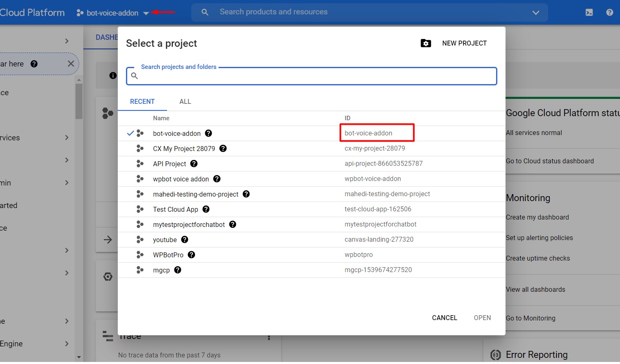Click help icon beside CX My Project 28079
Screen dimensions: 620x364
(223, 149)
